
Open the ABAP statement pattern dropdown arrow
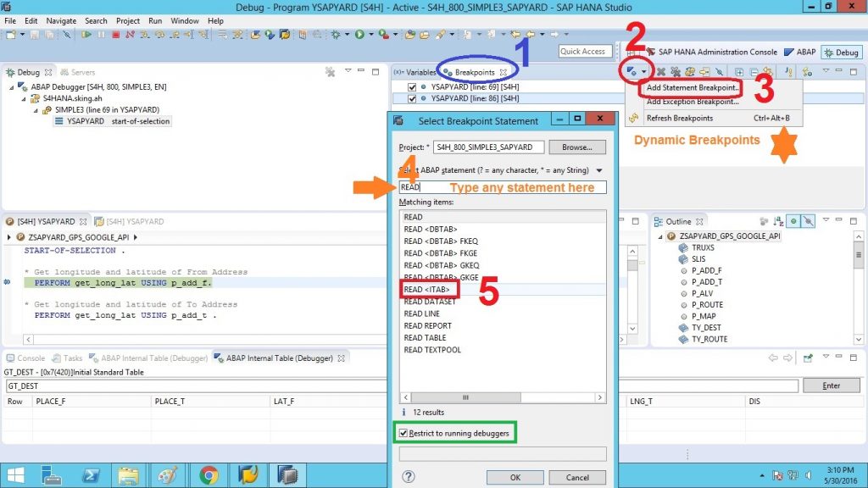599,170
